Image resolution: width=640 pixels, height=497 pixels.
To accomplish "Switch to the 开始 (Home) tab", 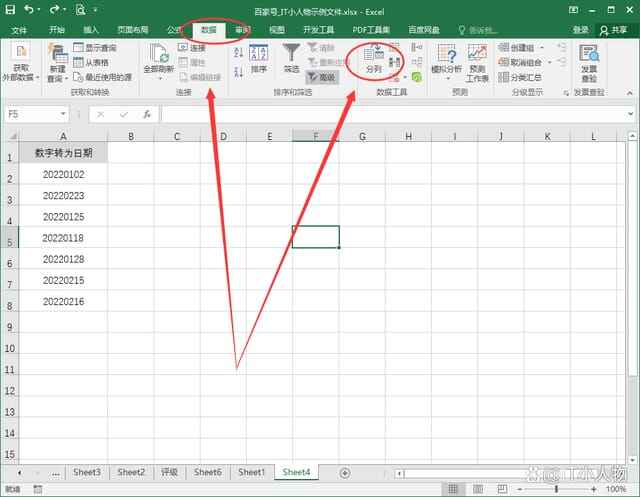I will tap(56, 30).
